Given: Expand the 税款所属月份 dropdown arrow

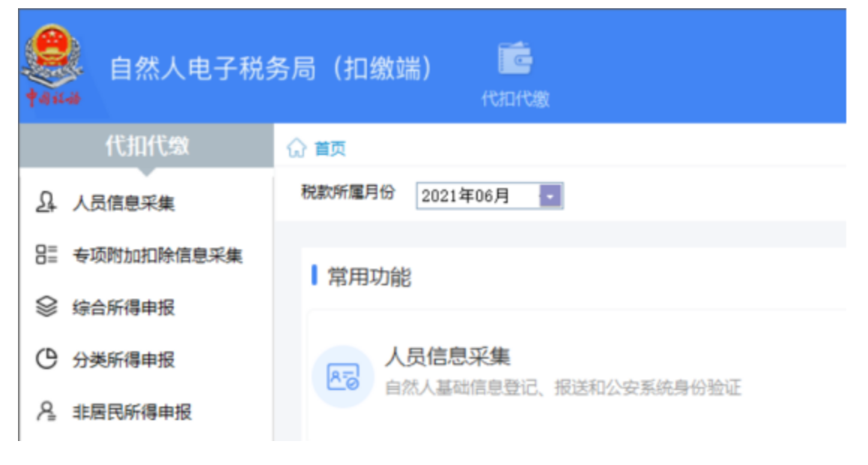Looking at the screenshot, I should click(550, 196).
